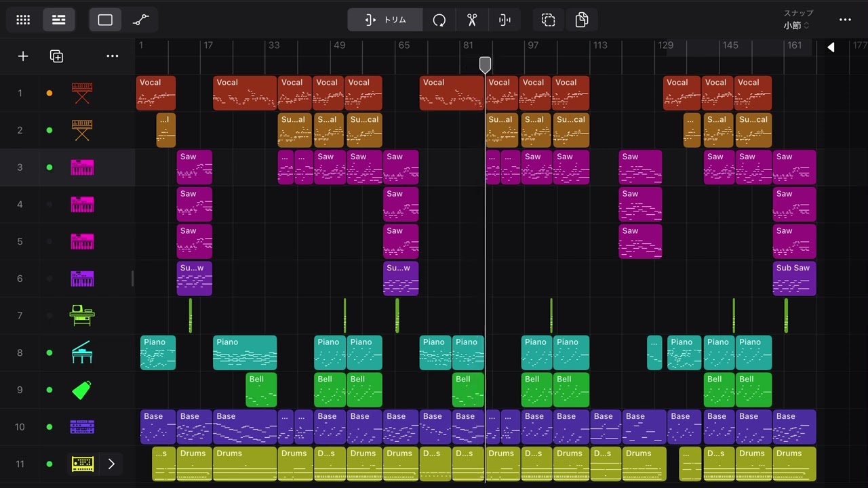Move the playhead handle at bar 85
The image size is (868, 488).
[x=485, y=65]
